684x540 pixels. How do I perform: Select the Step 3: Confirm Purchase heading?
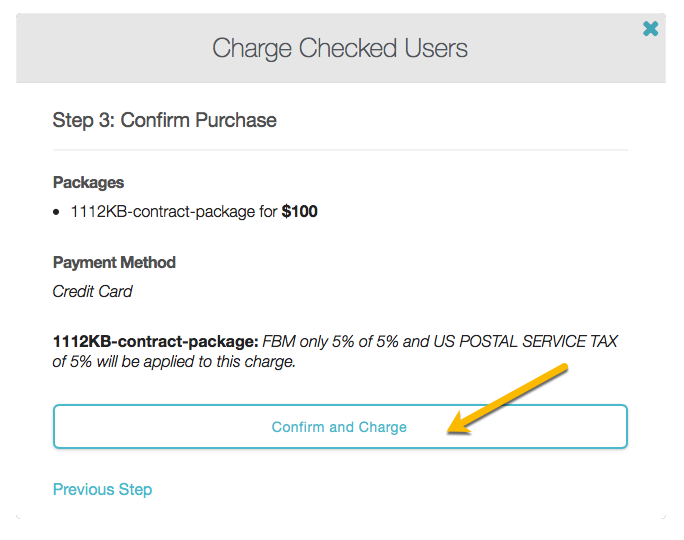pyautogui.click(x=164, y=121)
